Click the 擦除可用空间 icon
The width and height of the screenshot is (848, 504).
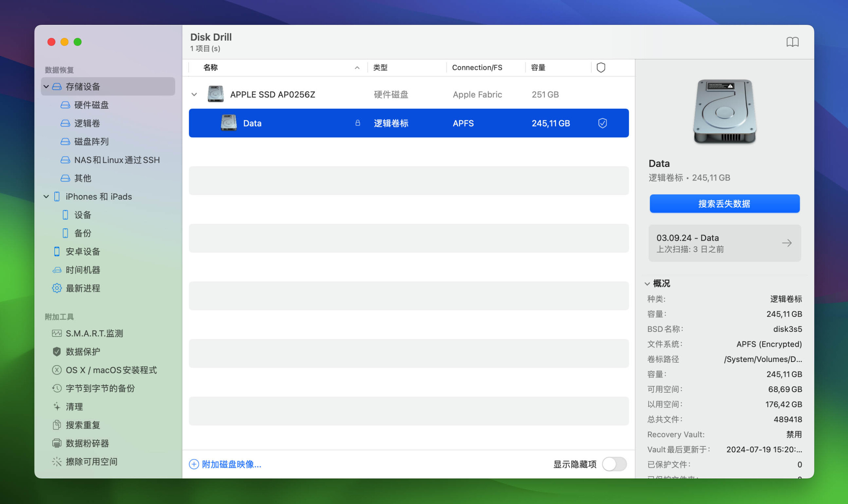click(57, 462)
